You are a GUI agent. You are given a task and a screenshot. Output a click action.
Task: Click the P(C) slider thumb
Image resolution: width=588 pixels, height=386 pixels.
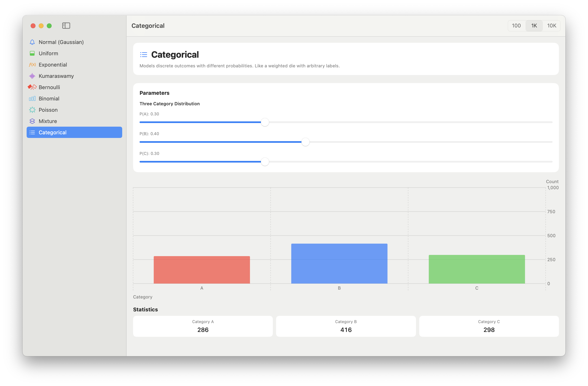click(265, 162)
